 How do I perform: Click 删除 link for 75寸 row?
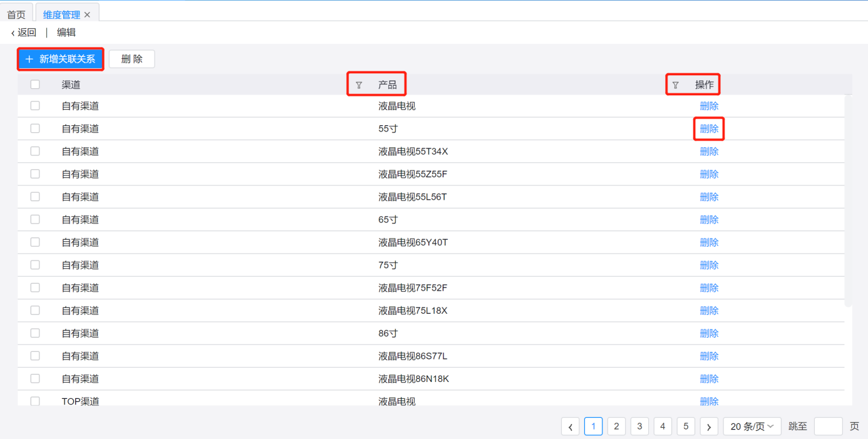pyautogui.click(x=709, y=265)
